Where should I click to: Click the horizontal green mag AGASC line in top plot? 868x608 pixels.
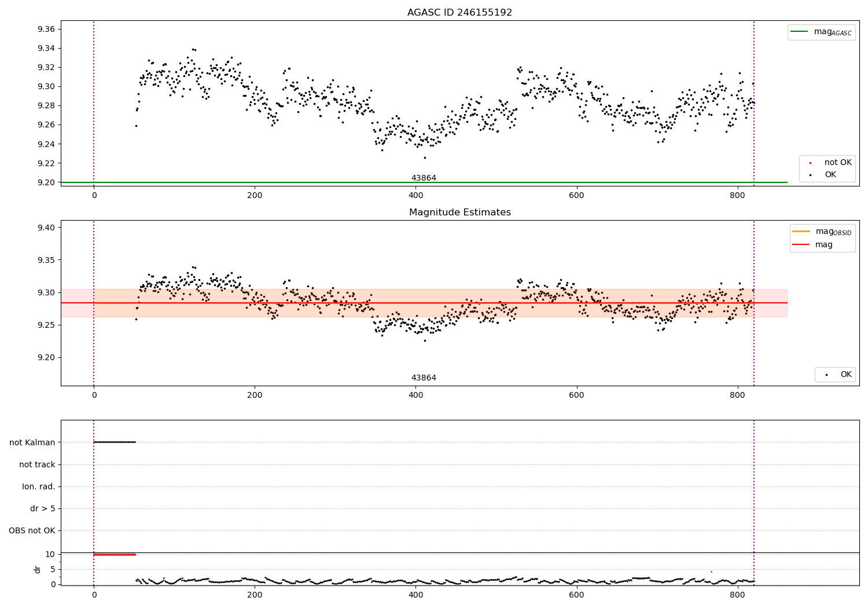424,182
